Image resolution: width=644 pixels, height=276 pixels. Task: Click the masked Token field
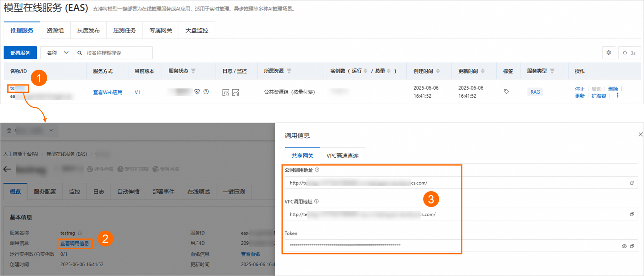click(x=461, y=246)
